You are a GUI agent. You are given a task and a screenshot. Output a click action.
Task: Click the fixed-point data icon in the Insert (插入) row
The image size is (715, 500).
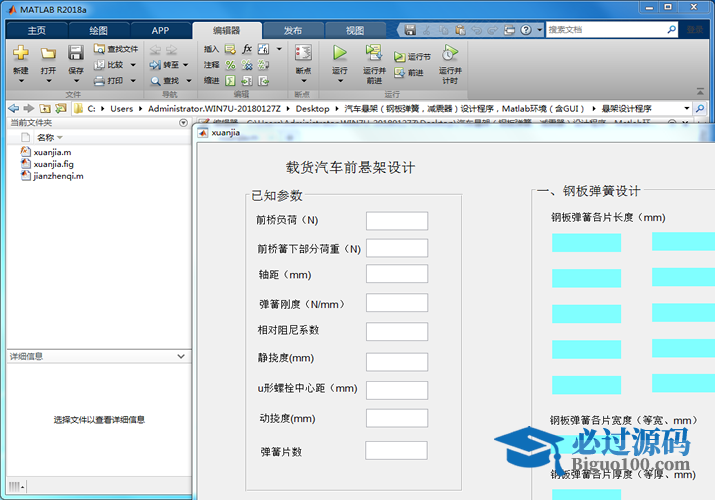click(264, 49)
